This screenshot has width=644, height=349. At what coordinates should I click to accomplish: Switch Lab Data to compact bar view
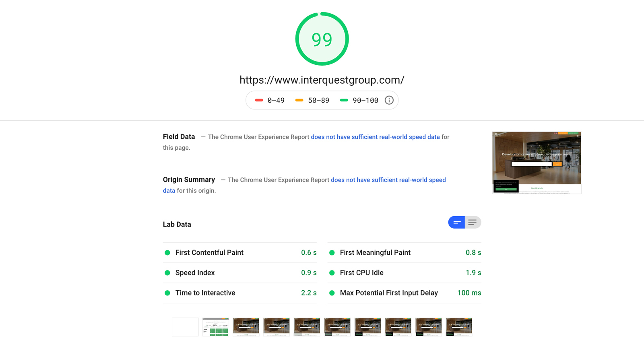(x=456, y=222)
